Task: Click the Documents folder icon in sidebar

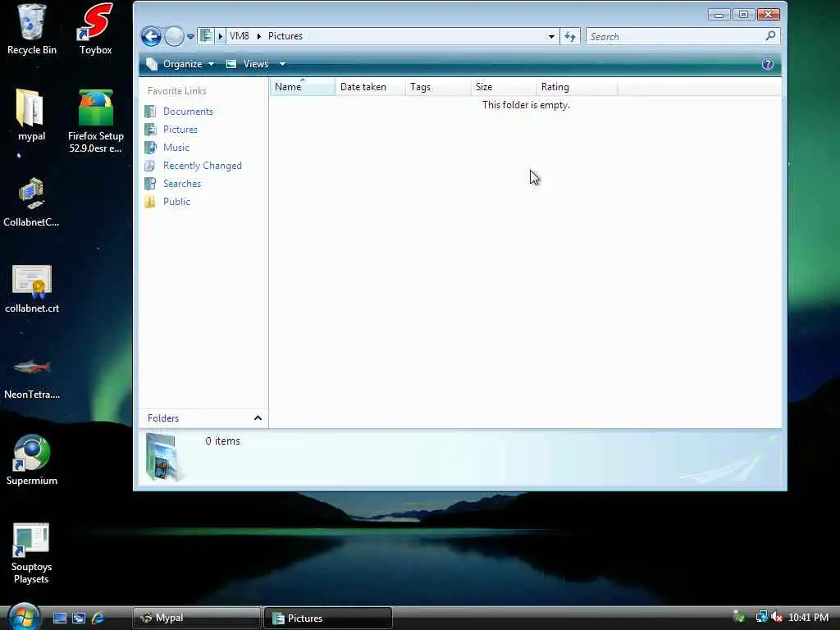Action: point(151,112)
